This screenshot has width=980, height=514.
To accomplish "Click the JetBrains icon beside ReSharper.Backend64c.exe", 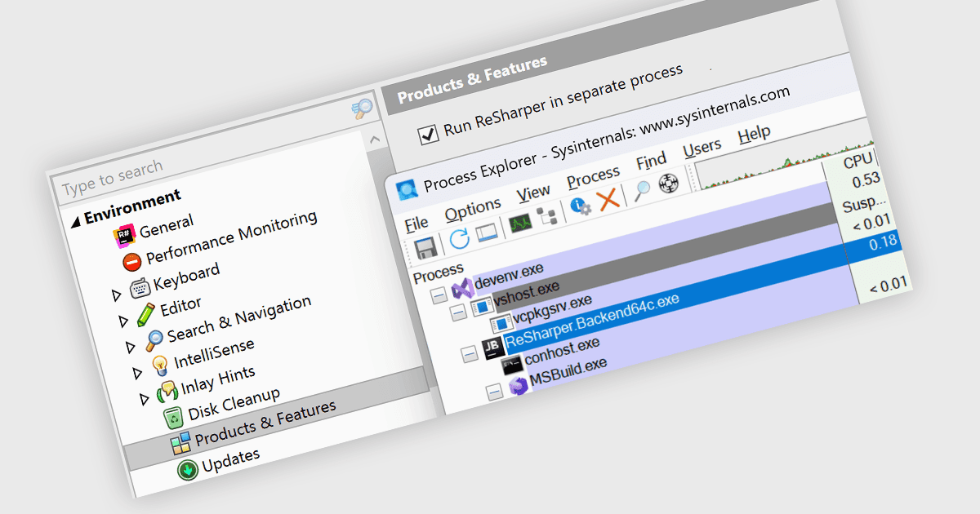I will click(492, 350).
